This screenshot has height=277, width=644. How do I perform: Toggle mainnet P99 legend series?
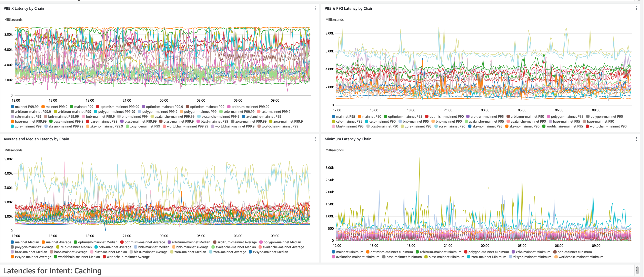(x=81, y=107)
